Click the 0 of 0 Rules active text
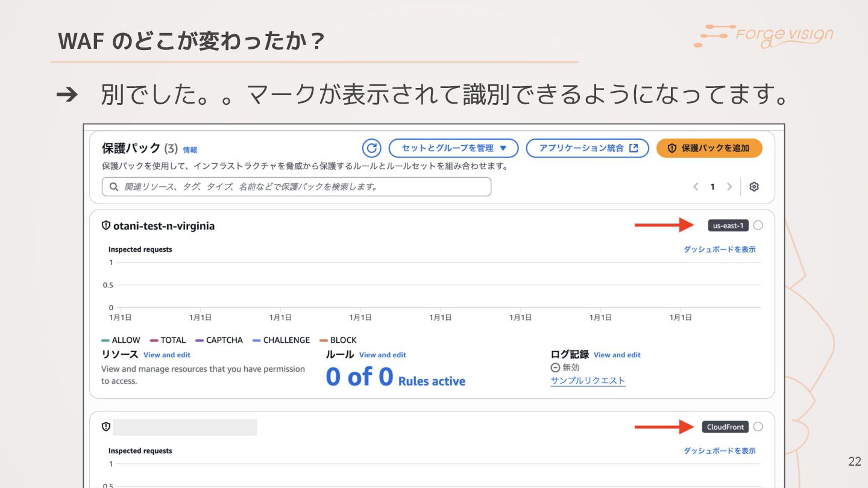Viewport: 868px width, 488px height. (395, 378)
